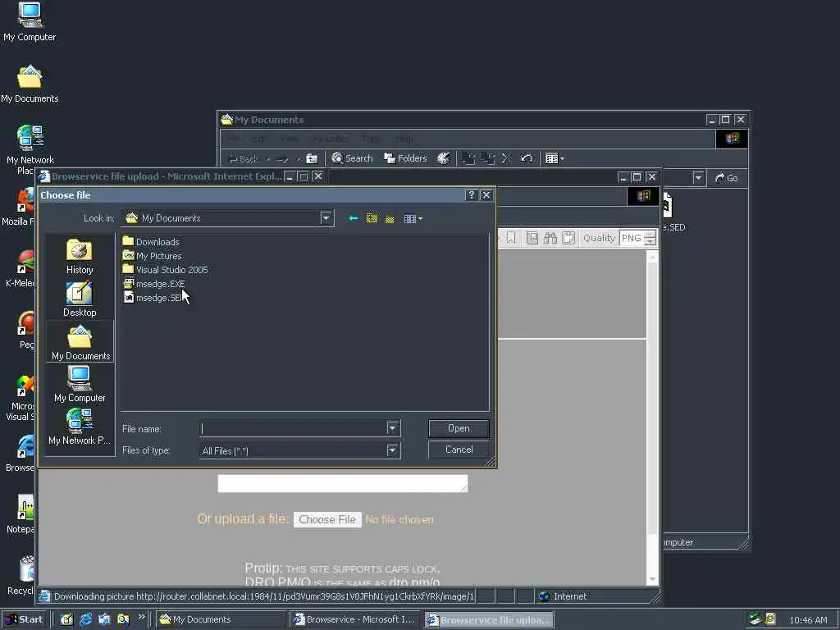This screenshot has width=840, height=630.
Task: Toggle Folders pane in My Documents window
Action: tap(405, 158)
